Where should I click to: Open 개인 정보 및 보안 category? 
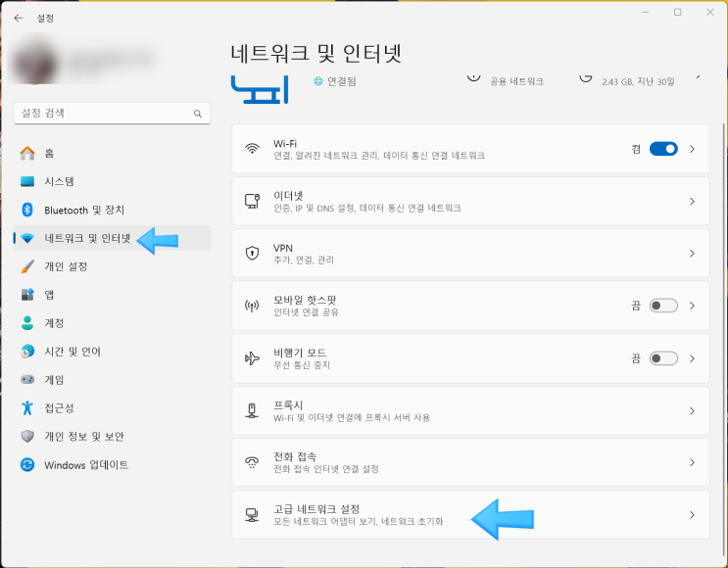point(112,436)
